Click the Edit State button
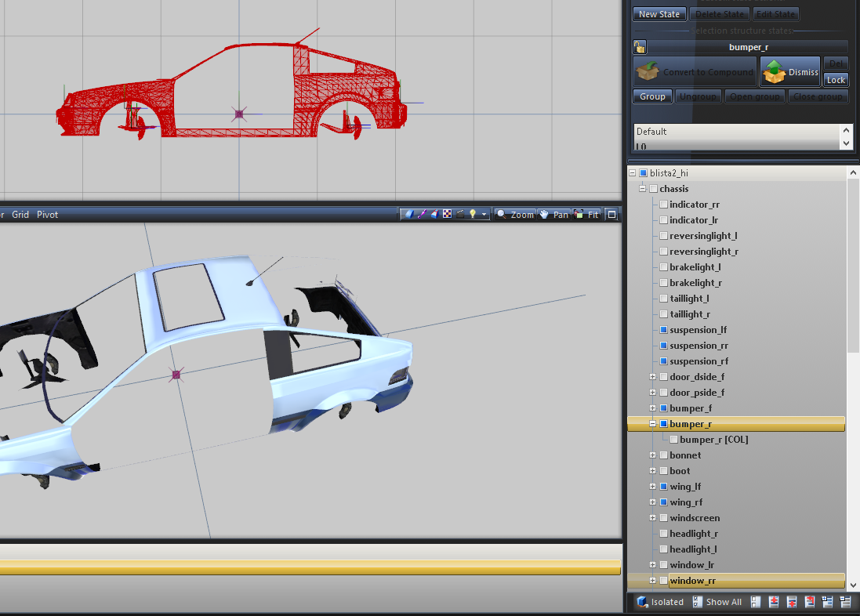 click(x=775, y=14)
